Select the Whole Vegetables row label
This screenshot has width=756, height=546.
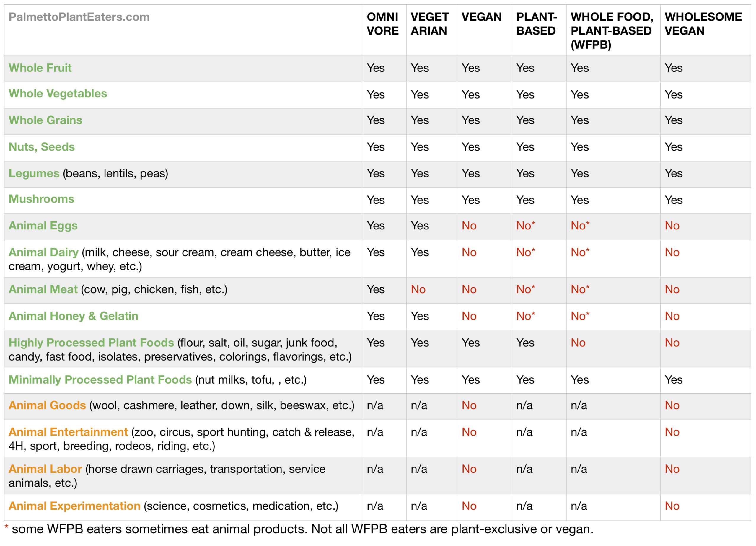tap(58, 94)
